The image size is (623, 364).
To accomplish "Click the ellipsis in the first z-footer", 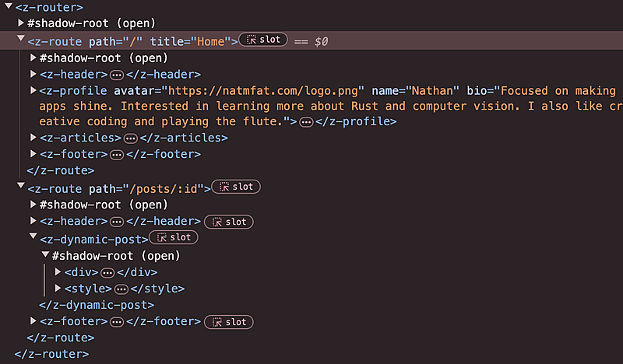I will pyautogui.click(x=117, y=154).
